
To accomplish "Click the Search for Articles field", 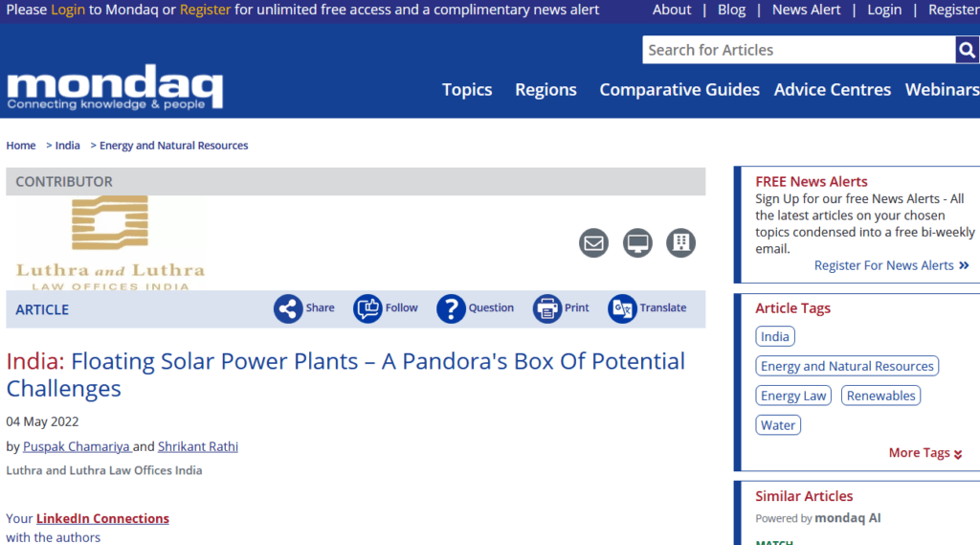I will 798,50.
